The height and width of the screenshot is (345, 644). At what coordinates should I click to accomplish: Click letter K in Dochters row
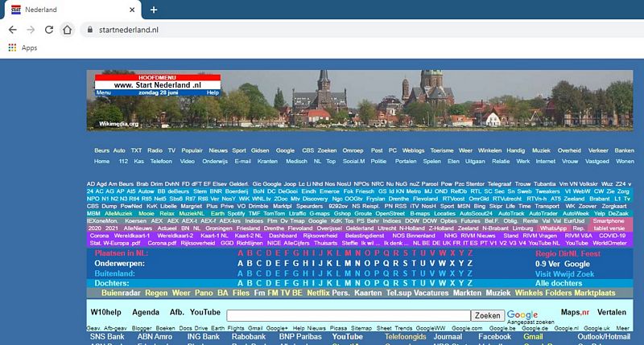[329, 283]
